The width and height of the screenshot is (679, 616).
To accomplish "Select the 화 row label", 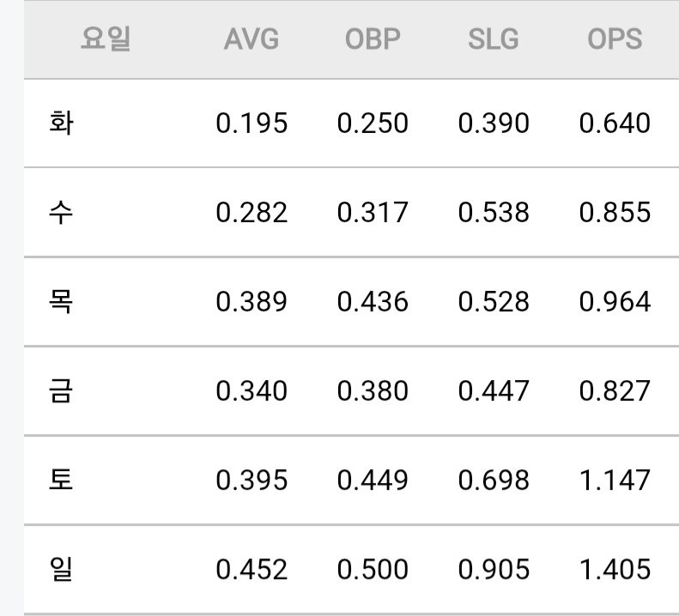I will point(61,123).
